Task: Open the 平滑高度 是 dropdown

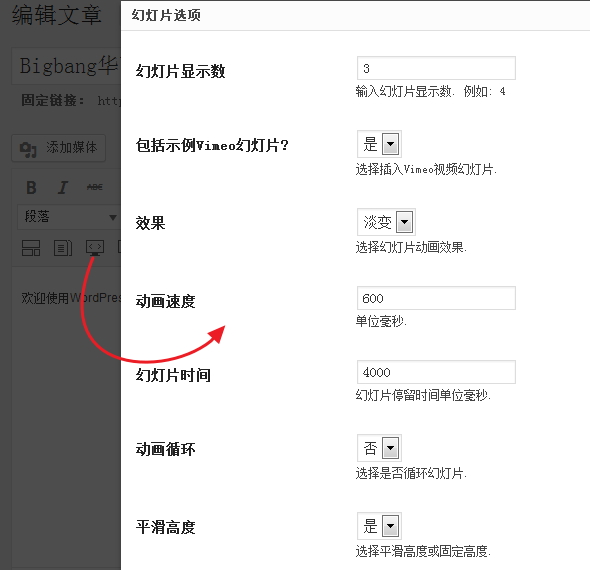Action: tap(379, 526)
